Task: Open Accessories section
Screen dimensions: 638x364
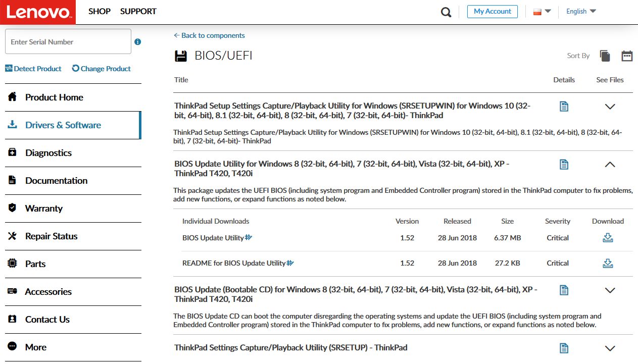Action: 73,292
